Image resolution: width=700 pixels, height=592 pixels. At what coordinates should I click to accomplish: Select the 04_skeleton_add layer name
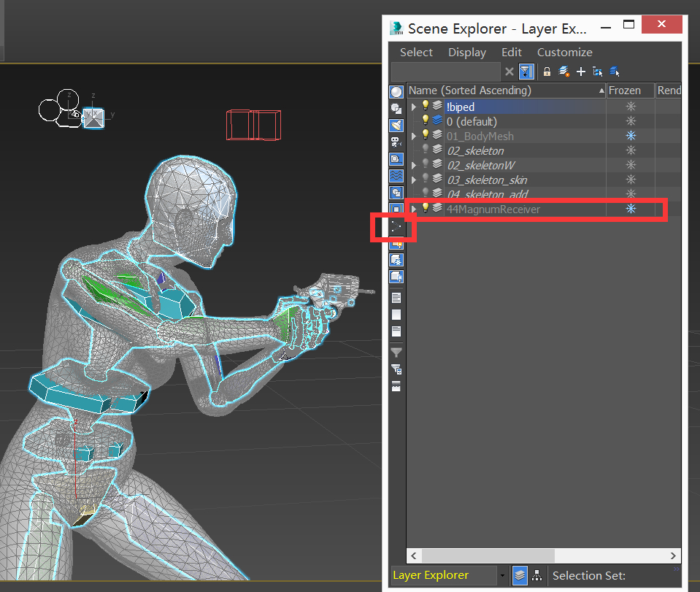[x=488, y=194]
